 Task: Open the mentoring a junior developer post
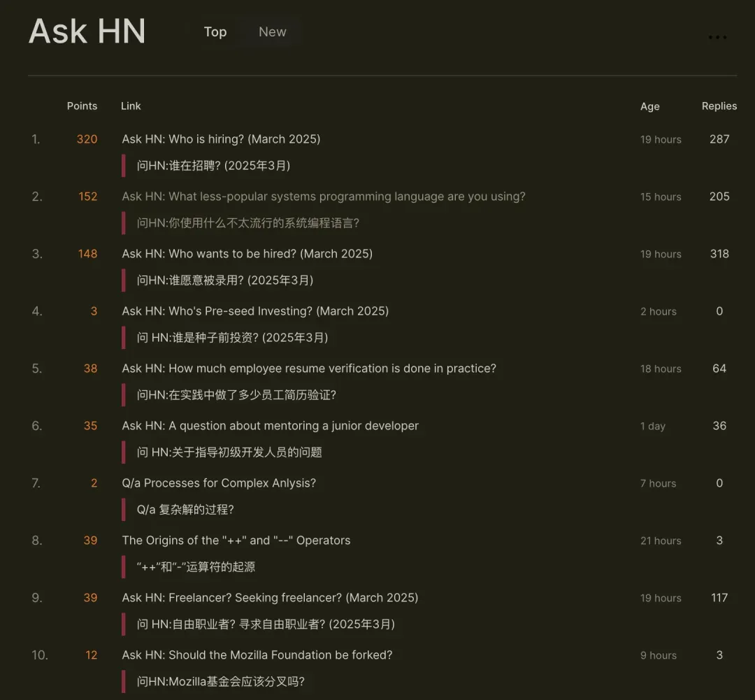pyautogui.click(x=270, y=426)
